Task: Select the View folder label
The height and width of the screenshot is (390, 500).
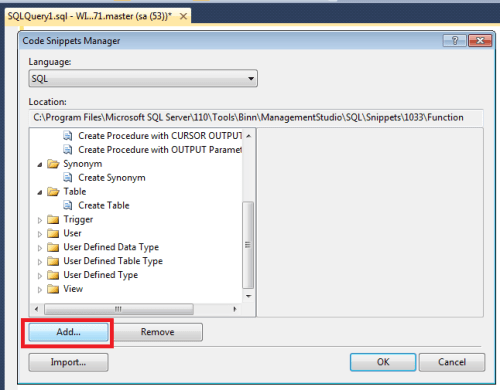Action: [x=73, y=289]
